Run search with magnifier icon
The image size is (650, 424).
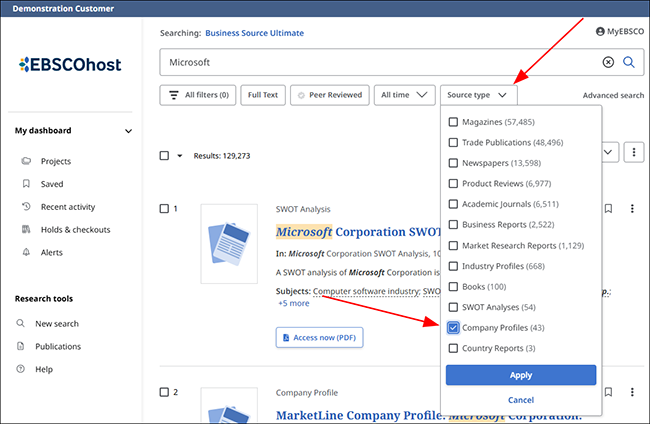point(629,62)
